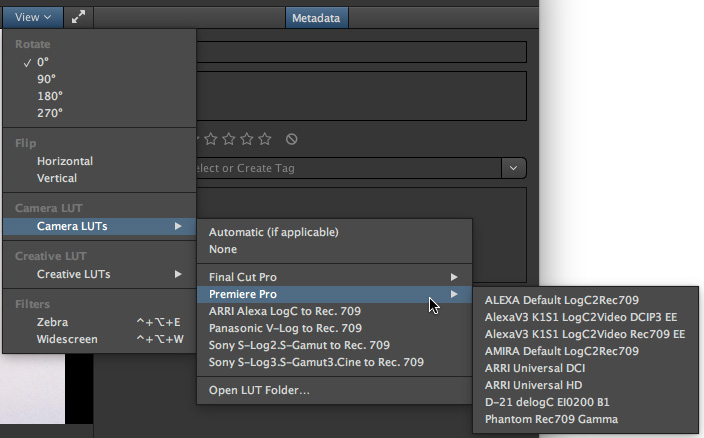Click the first visible rating star
This screenshot has width=704, height=438.
[x=211, y=139]
